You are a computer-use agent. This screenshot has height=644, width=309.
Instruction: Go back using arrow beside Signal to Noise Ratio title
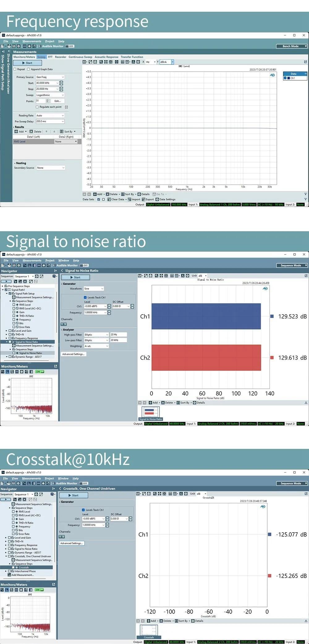[x=62, y=270]
